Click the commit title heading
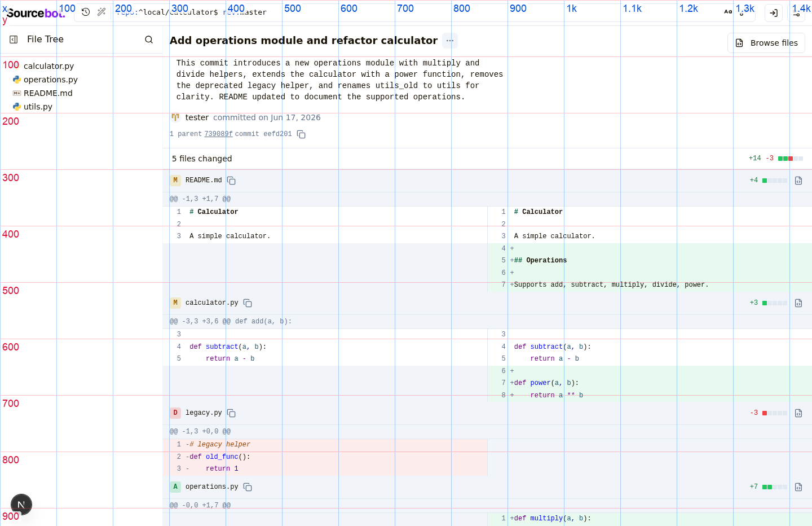 [303, 41]
